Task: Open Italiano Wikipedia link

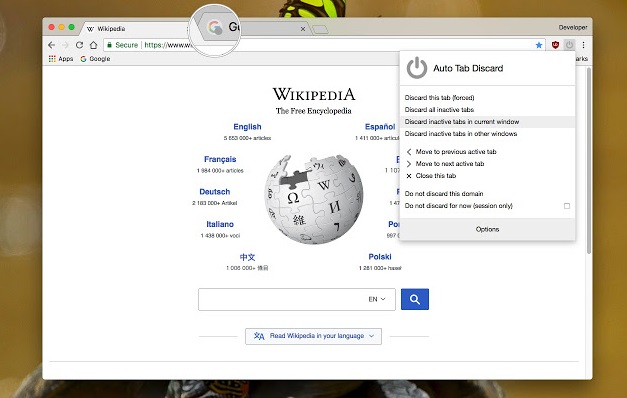Action: (x=220, y=224)
